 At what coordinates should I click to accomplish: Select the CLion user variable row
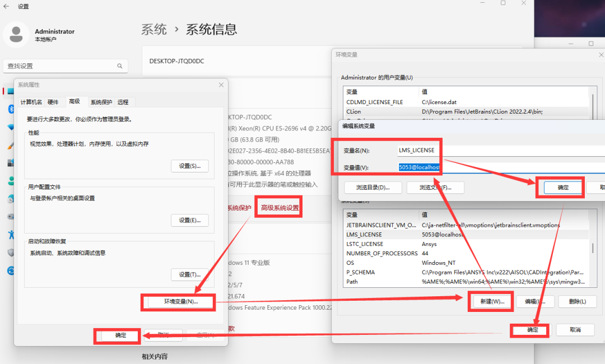tap(466, 111)
